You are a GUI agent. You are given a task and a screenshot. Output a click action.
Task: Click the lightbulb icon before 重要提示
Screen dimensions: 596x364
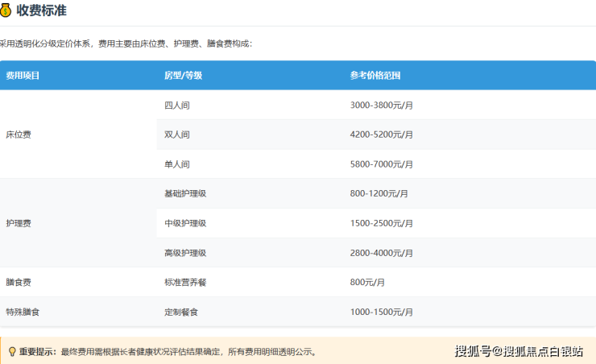[x=11, y=352]
